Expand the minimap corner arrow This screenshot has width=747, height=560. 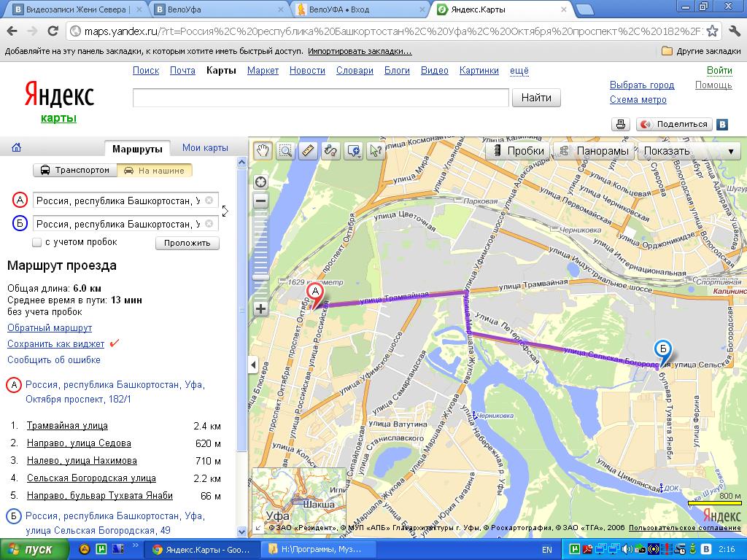[258, 528]
